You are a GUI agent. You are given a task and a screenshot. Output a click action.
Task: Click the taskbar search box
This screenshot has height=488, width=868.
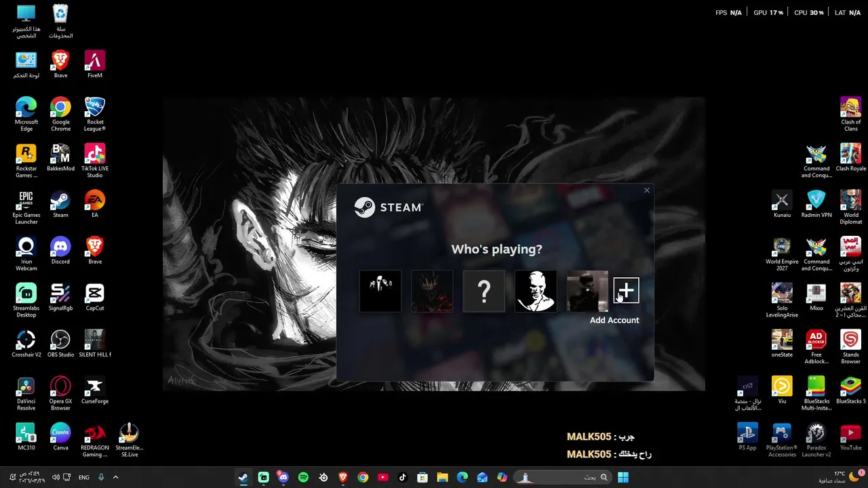[x=563, y=477]
